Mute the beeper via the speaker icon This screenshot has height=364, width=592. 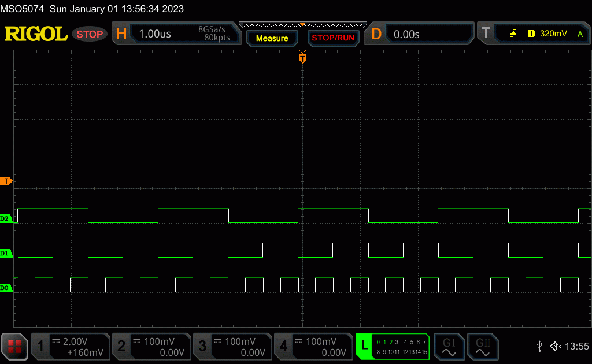[x=556, y=346]
